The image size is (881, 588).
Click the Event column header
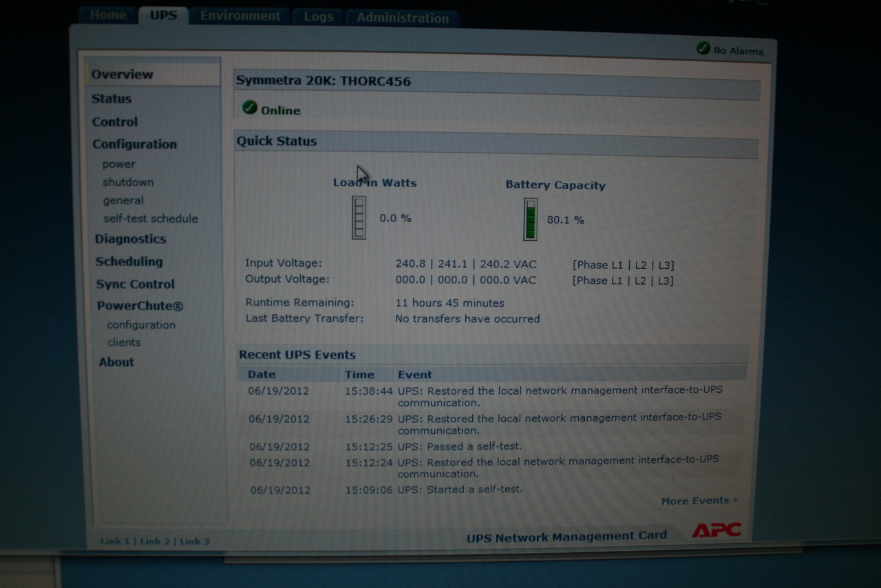[x=415, y=375]
